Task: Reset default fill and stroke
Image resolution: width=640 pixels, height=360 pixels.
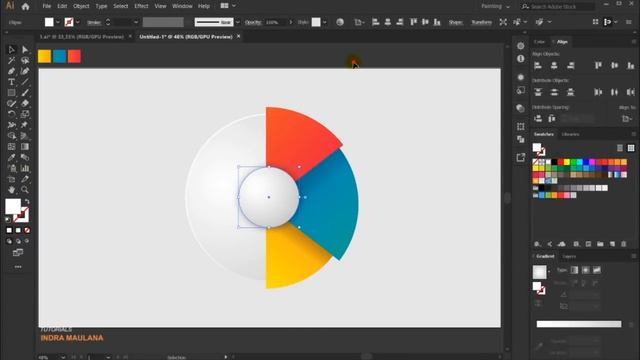Action: click(x=8, y=220)
